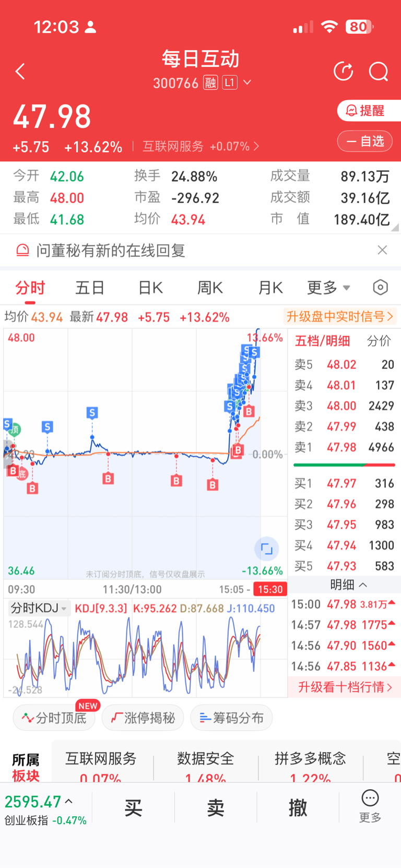This screenshot has width=401, height=868.
Task: Tap 升级盘中实时信号 upgrade link
Action: tap(340, 316)
